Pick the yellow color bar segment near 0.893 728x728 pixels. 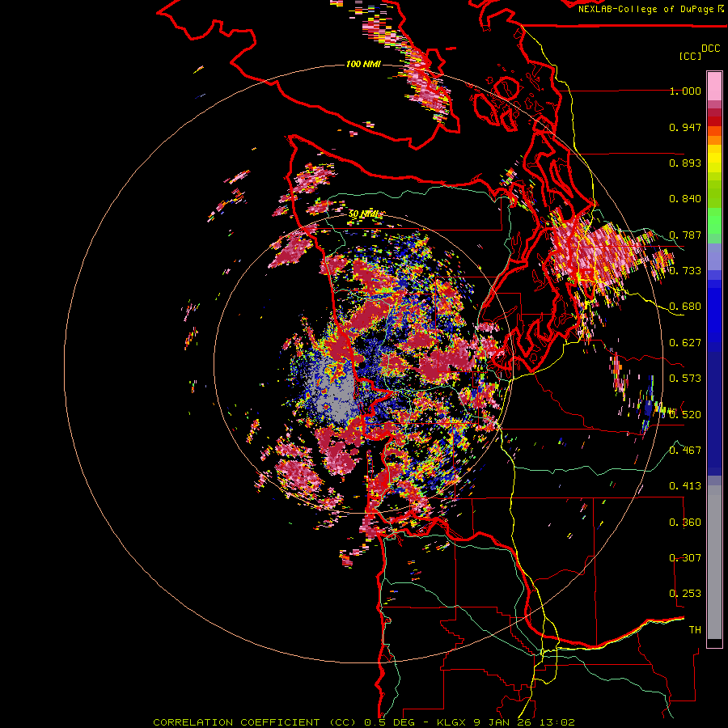click(x=714, y=159)
